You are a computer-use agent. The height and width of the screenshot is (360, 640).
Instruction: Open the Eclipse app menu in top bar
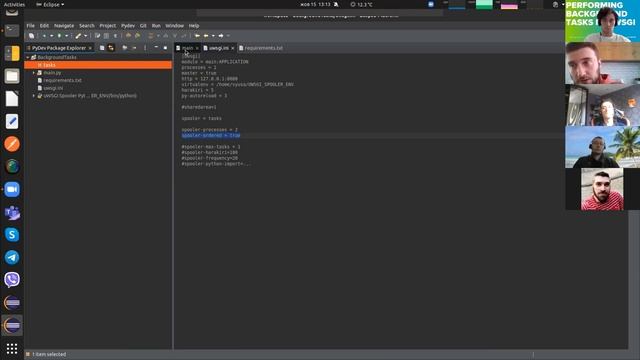50,4
